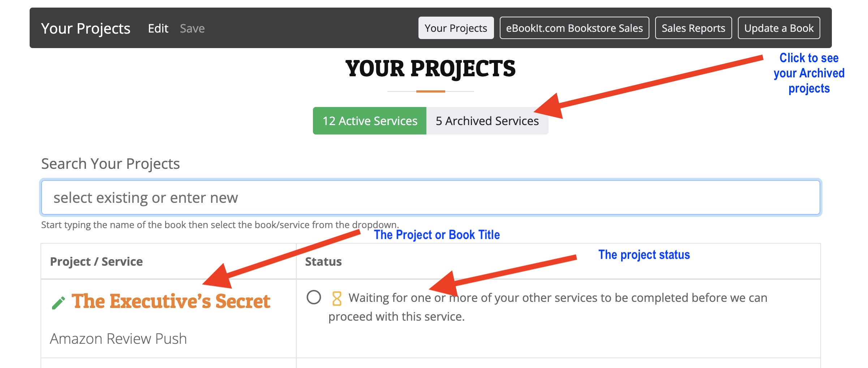The width and height of the screenshot is (868, 368).
Task: Open The Executive's Secret project title
Action: coord(171,301)
